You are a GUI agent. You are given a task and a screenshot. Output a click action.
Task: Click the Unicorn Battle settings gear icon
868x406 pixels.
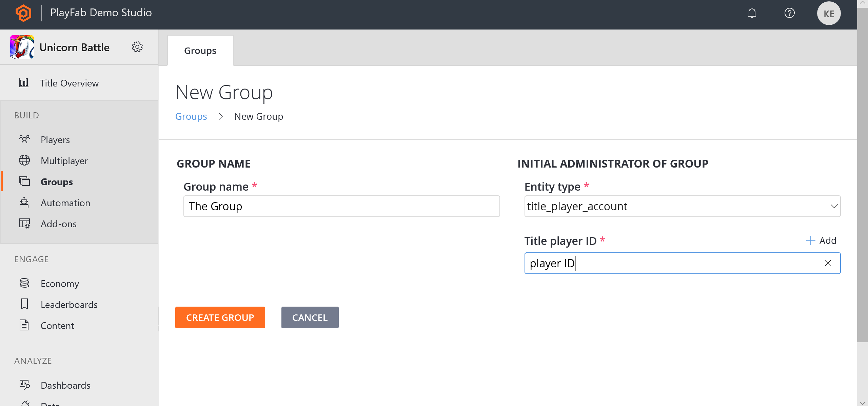(x=137, y=47)
